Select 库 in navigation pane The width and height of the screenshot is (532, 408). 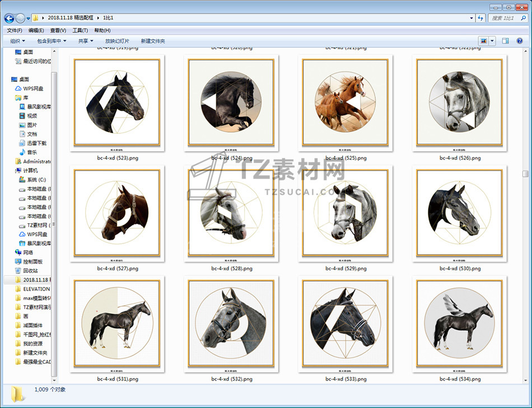[22, 98]
